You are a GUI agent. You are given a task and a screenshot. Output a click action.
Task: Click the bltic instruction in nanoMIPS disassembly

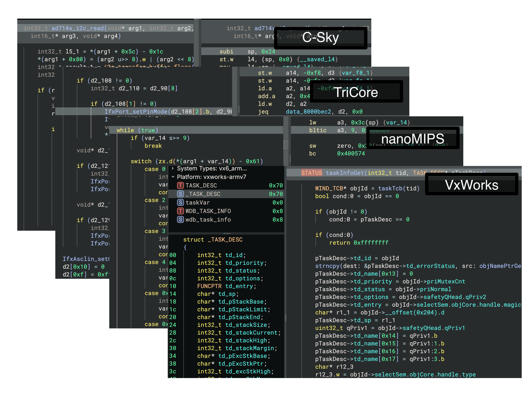[318, 130]
